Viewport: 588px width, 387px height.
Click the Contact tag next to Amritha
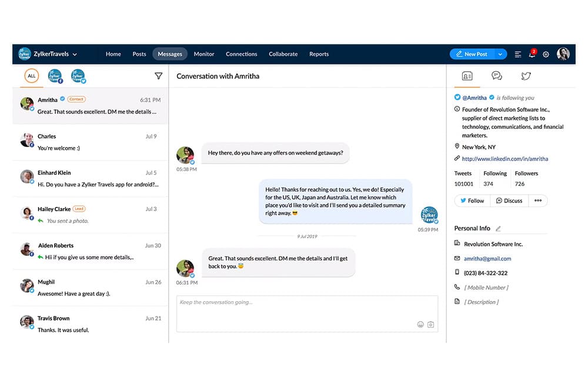[76, 99]
